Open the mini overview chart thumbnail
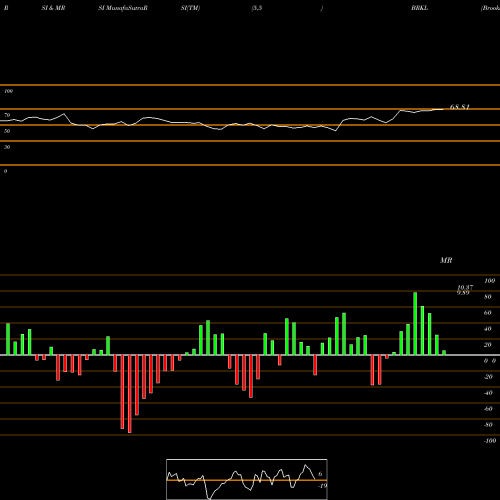 click(x=247, y=479)
